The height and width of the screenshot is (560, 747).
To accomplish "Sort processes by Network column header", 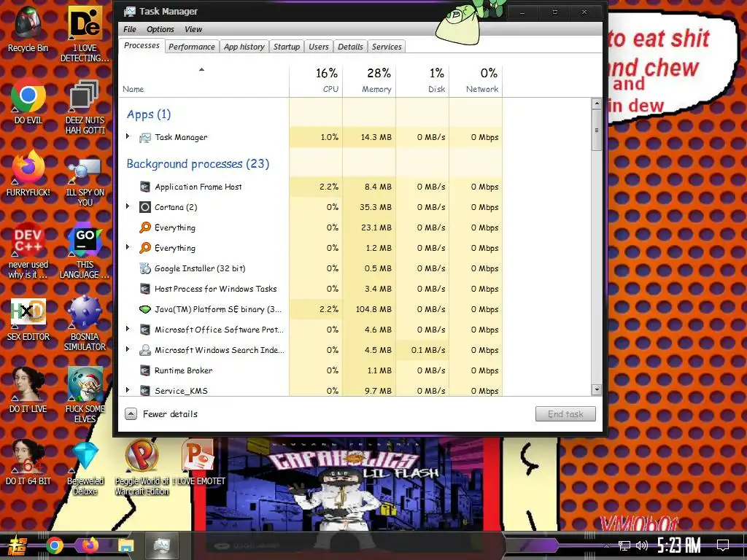I will [476, 80].
